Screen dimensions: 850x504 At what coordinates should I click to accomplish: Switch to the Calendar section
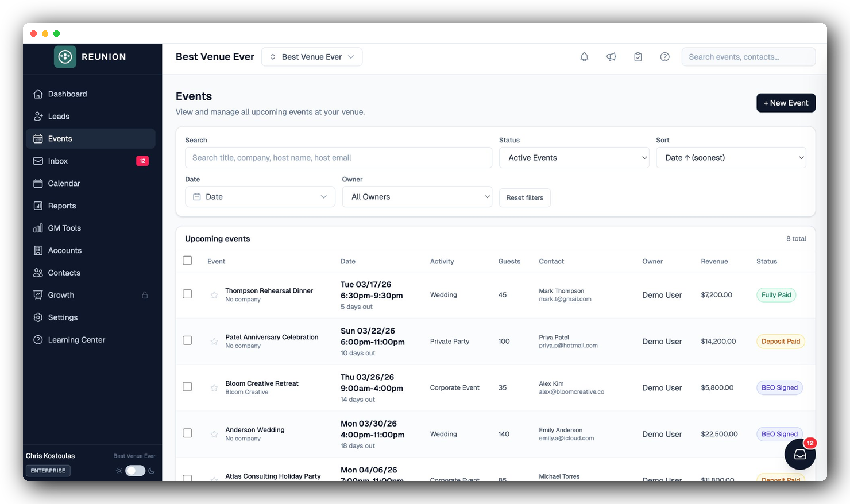[x=64, y=183]
